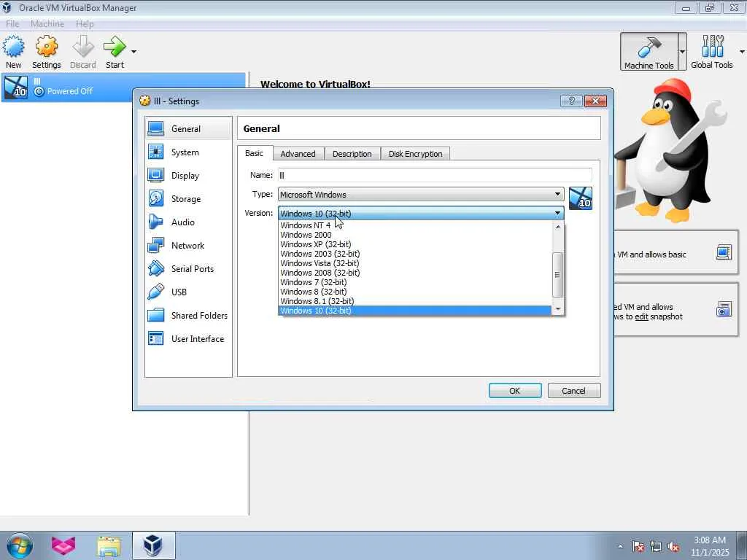Click the snapshots tool icon in welcome pane
The width and height of the screenshot is (747, 560).
coord(724,309)
